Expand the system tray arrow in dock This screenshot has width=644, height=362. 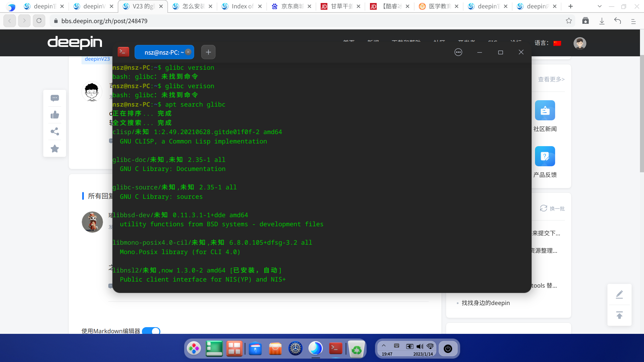click(x=384, y=346)
